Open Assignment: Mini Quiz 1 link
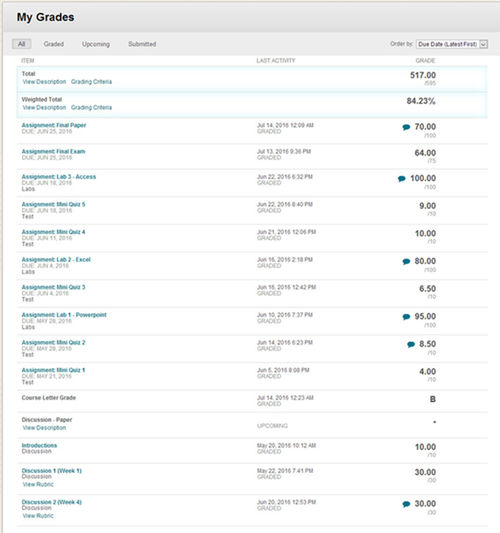Viewport: 500px width, 533px height. click(x=53, y=370)
